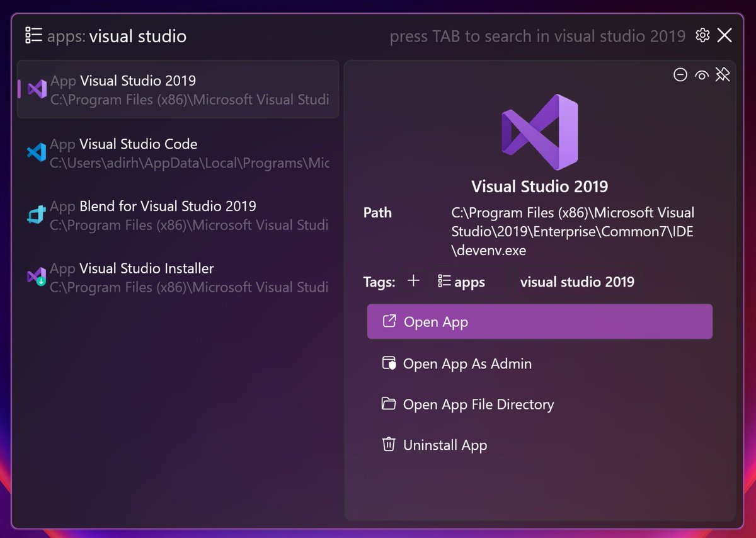Viewport: 756px width, 538px height.
Task: Click the 'apps' tag chip
Action: tap(462, 282)
